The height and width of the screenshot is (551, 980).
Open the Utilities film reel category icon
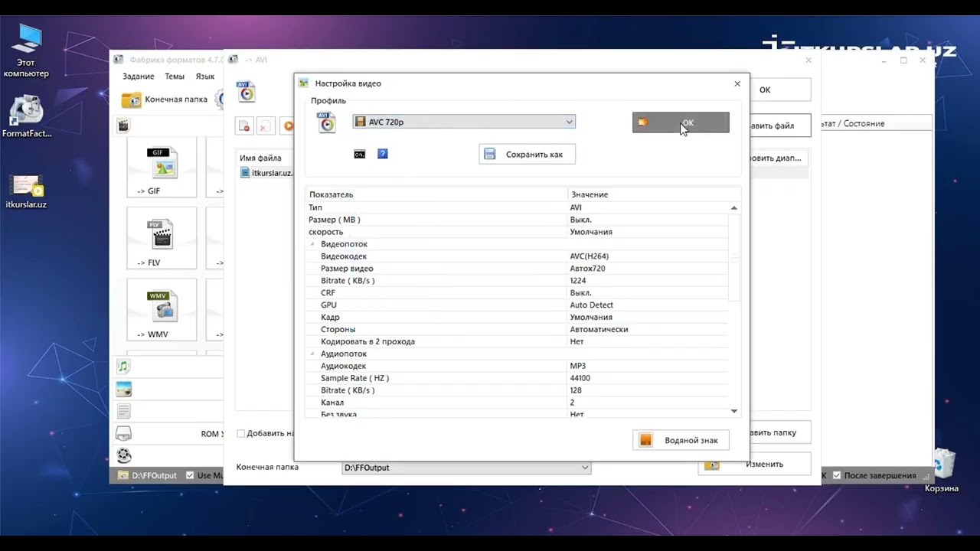123,455
